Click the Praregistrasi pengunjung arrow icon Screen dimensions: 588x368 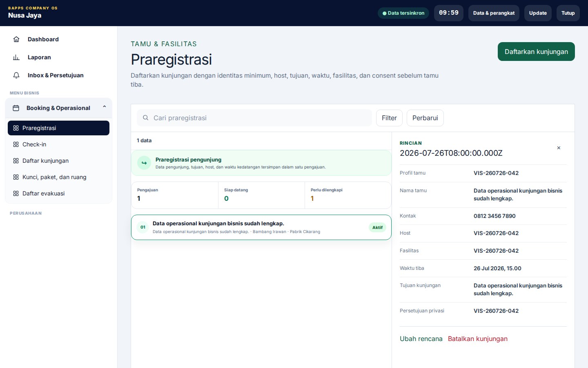[x=144, y=163]
